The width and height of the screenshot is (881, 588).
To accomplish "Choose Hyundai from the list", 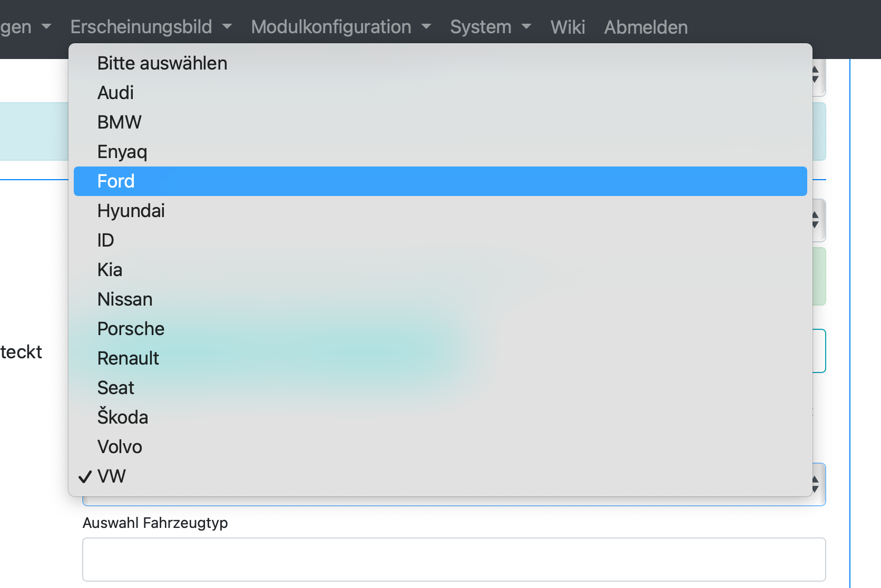I will click(x=131, y=211).
